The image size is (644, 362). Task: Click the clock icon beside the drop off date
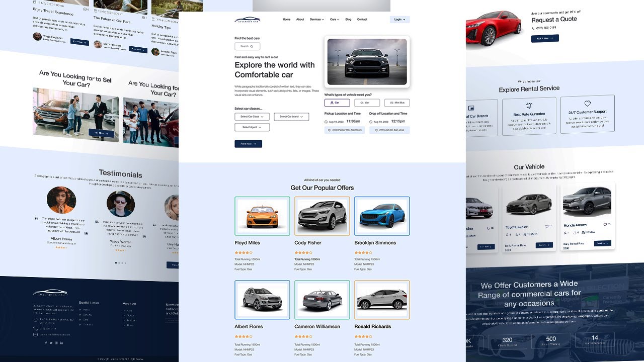371,122
